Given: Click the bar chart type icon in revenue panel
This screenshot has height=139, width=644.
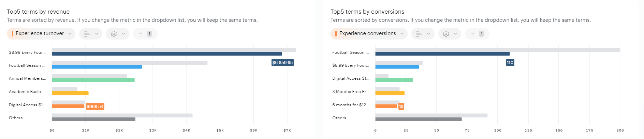Looking at the screenshot, I should [x=87, y=34].
